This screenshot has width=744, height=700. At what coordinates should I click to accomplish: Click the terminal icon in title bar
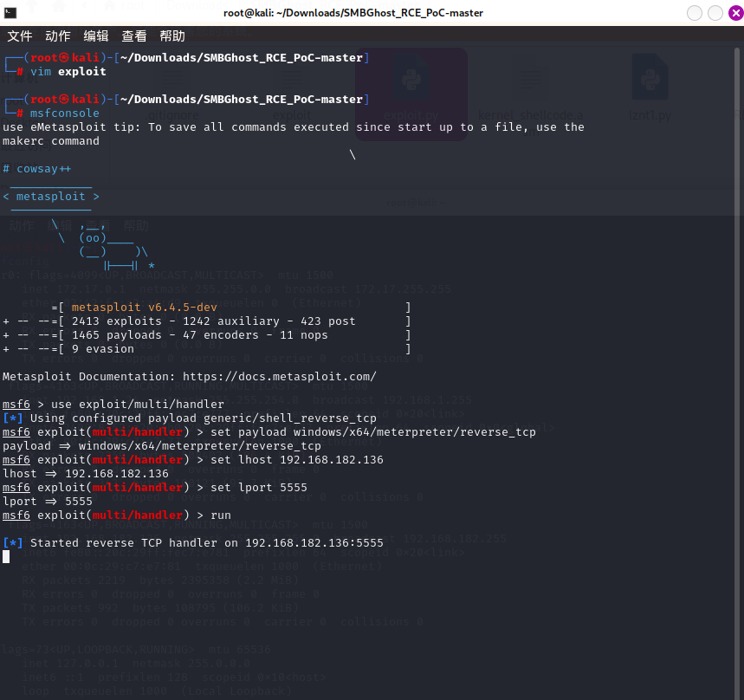click(10, 13)
